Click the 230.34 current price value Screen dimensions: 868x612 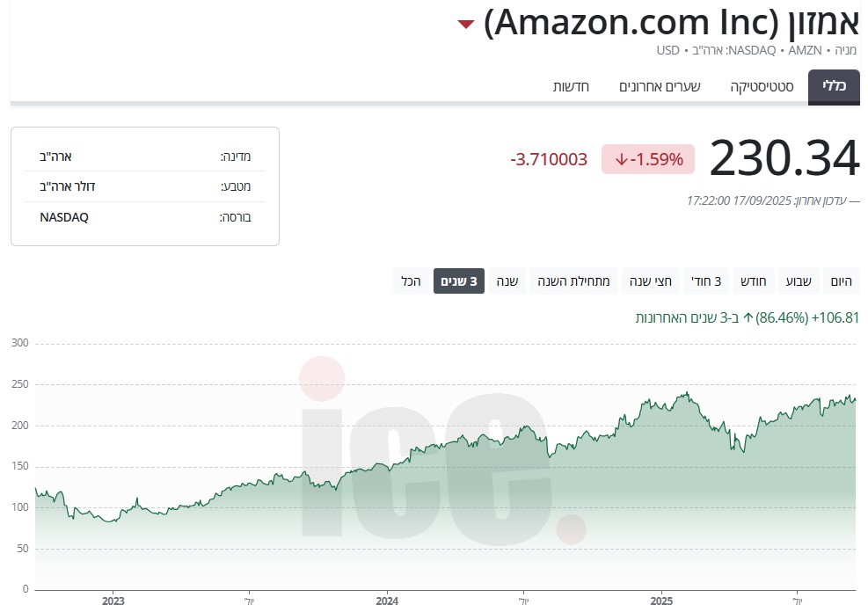pyautogui.click(x=784, y=158)
